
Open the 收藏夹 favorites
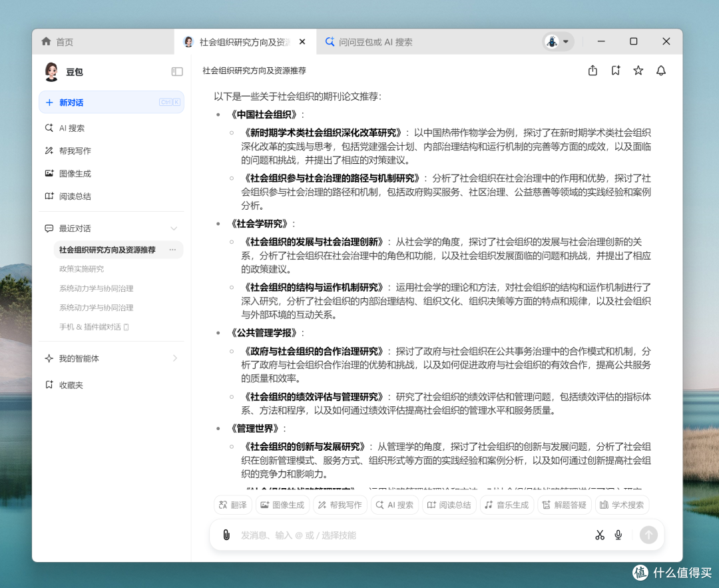(x=64, y=386)
